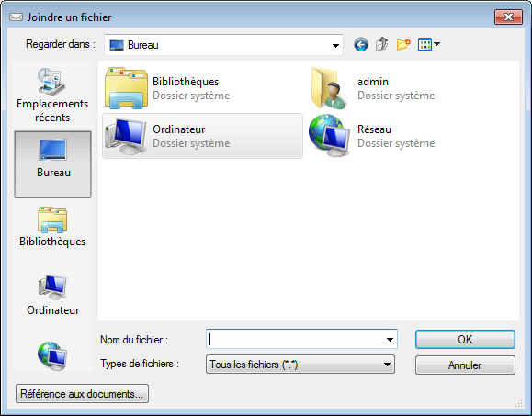Select Bureau in the places sidebar
The height and width of the screenshot is (416, 532).
click(52, 164)
